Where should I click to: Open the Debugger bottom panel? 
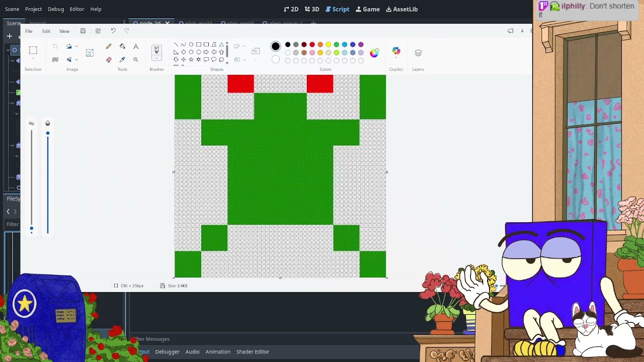click(x=167, y=351)
